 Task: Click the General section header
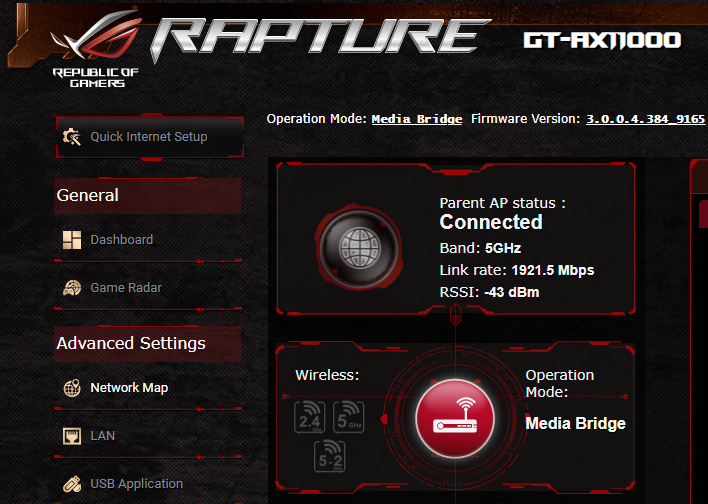pyautogui.click(x=88, y=196)
